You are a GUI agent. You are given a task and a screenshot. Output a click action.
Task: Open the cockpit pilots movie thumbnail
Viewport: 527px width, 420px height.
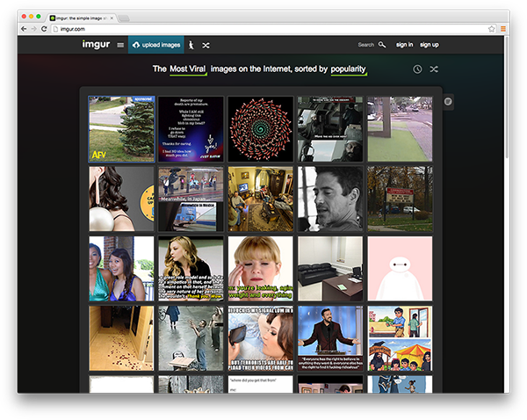click(x=330, y=129)
